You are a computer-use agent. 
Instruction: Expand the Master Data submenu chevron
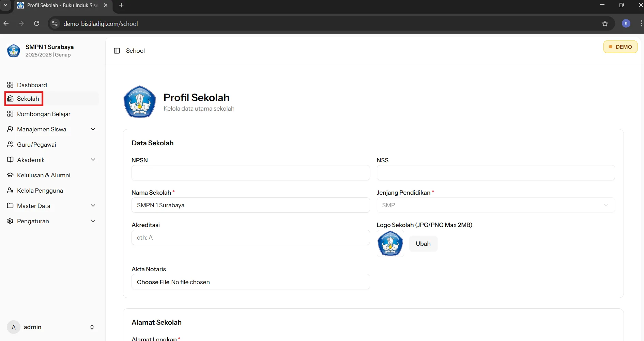93,206
